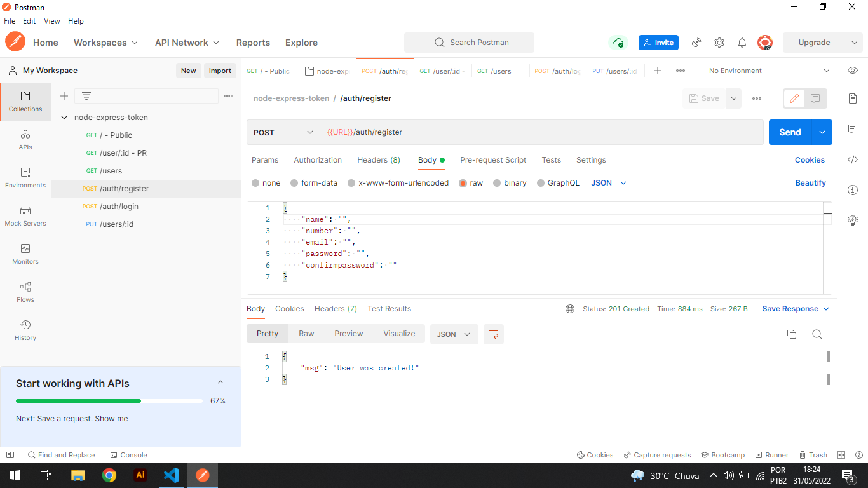Open the lightbulb related requests icon
868x488 pixels.
click(x=853, y=220)
